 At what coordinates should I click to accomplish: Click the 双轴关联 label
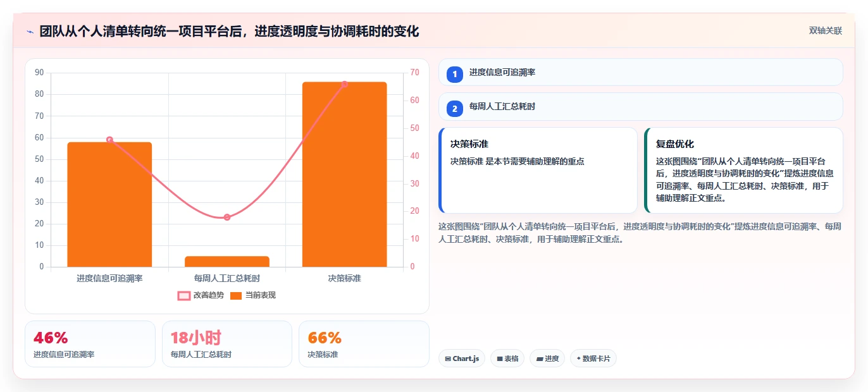[826, 31]
